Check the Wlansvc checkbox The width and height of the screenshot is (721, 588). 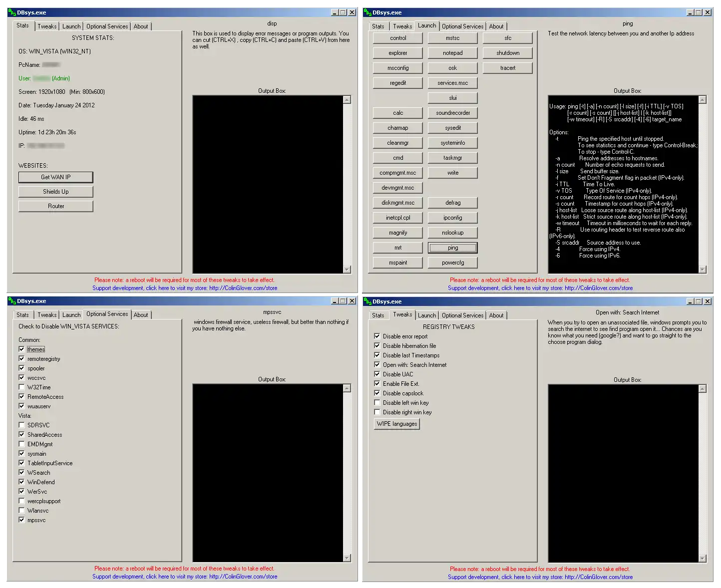(x=21, y=510)
